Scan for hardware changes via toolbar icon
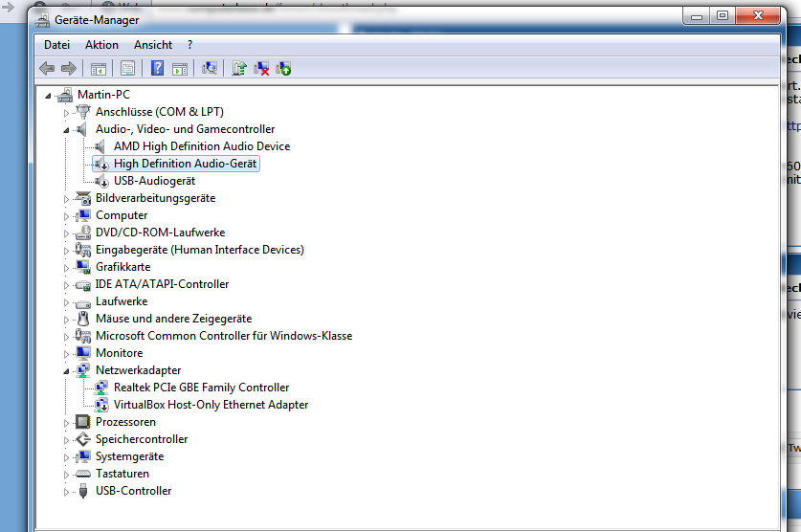801x532 pixels. click(x=210, y=68)
